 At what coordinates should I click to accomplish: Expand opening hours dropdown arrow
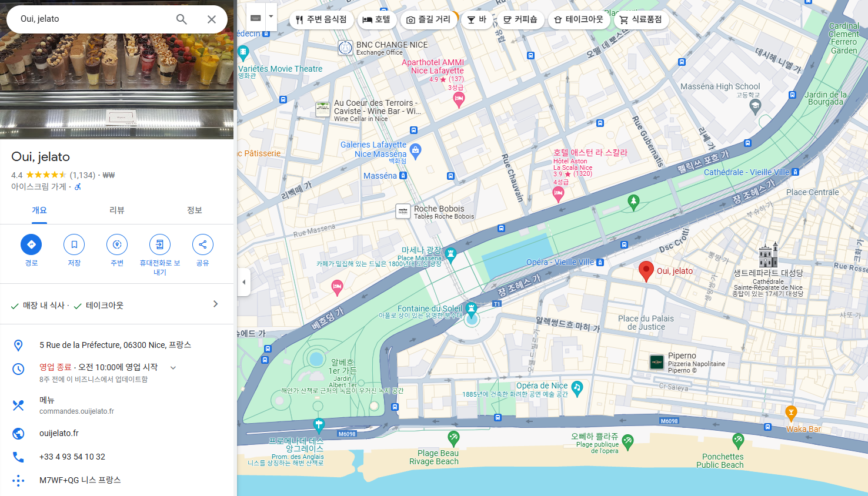(x=173, y=367)
